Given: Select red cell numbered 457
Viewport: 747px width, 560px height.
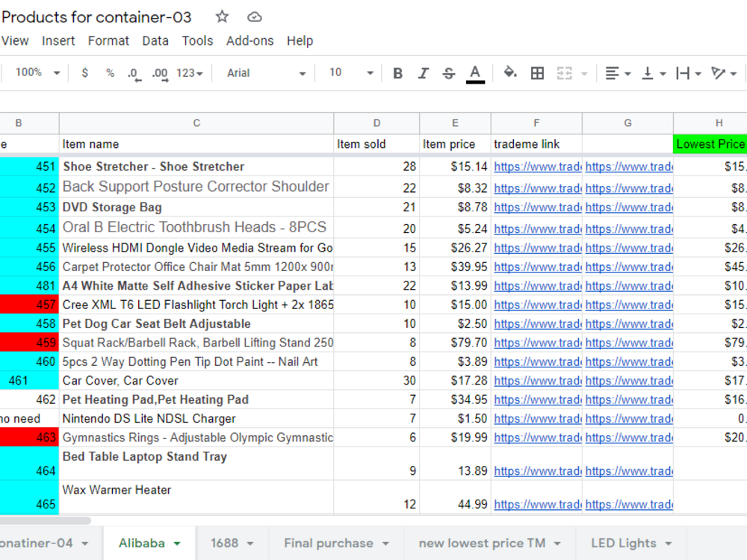Looking at the screenshot, I should click(29, 305).
